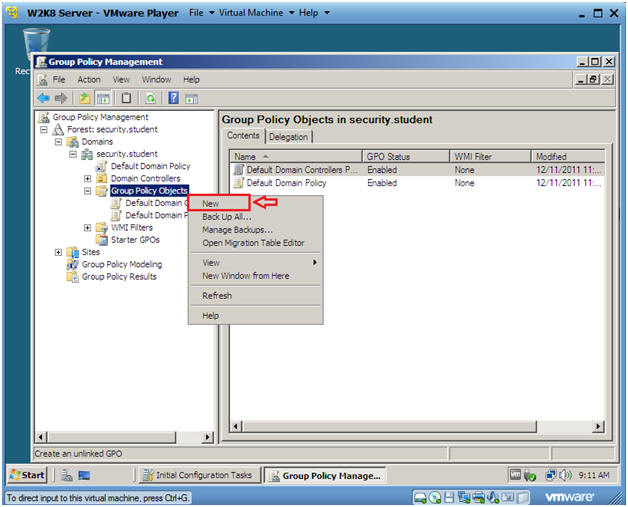Click the Refresh toolbar icon
Image resolution: width=628 pixels, height=507 pixels.
[x=150, y=98]
